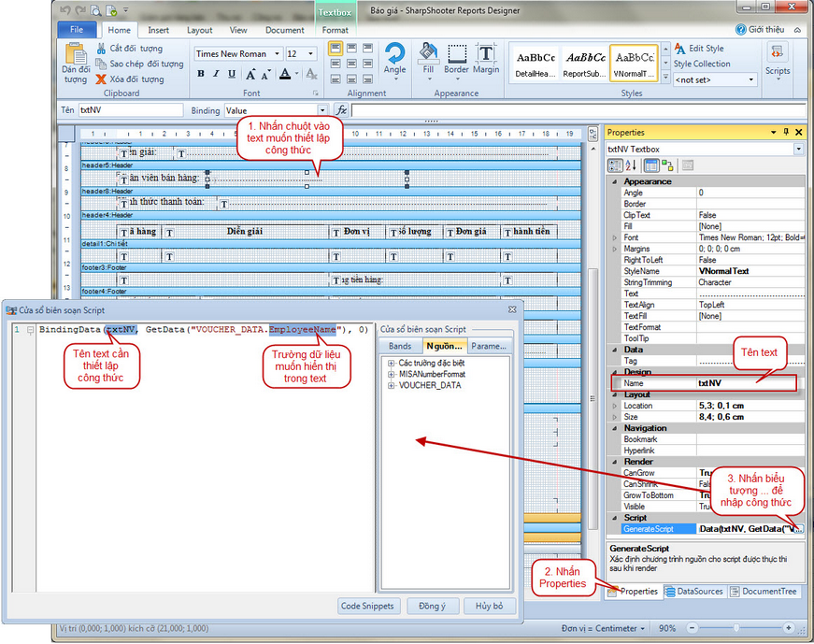Screen dimensions: 814x644
Task: Click the Tên input field txtNV
Action: pyautogui.click(x=131, y=110)
